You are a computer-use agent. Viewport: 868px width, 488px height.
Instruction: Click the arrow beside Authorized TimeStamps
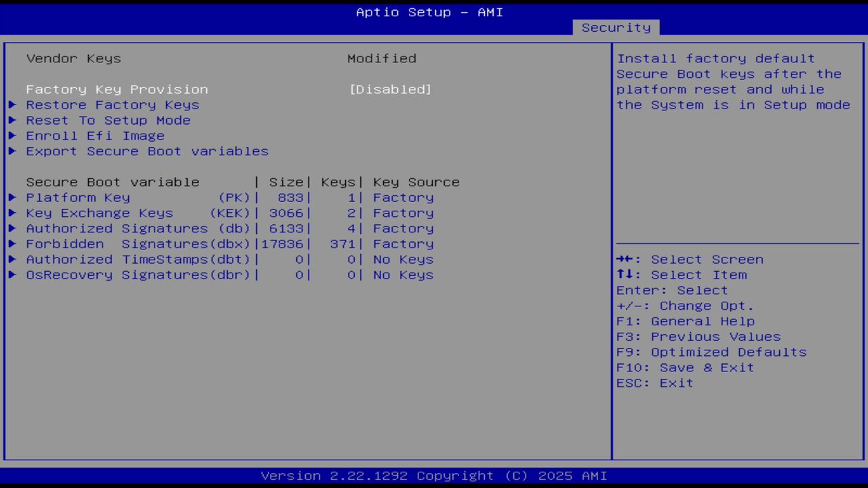click(12, 260)
